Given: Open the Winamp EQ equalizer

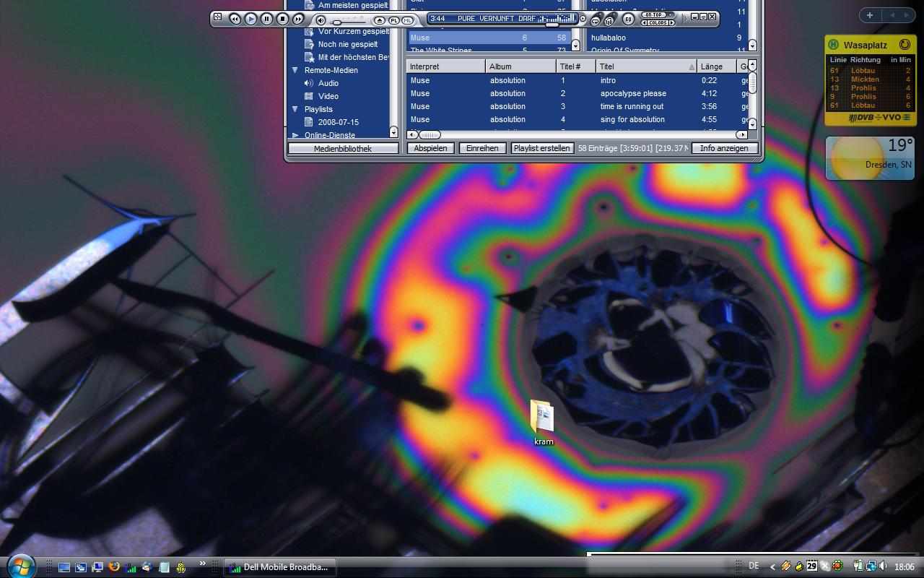Looking at the screenshot, I should click(x=628, y=19).
